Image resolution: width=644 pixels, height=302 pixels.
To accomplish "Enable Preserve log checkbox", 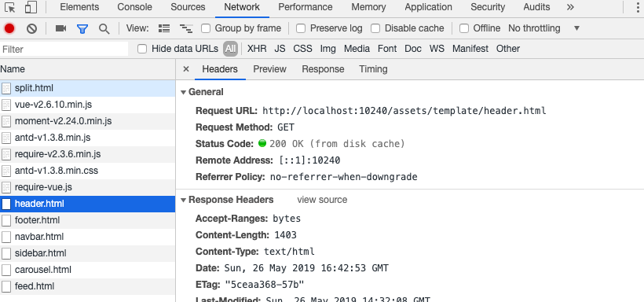I will pos(301,28).
